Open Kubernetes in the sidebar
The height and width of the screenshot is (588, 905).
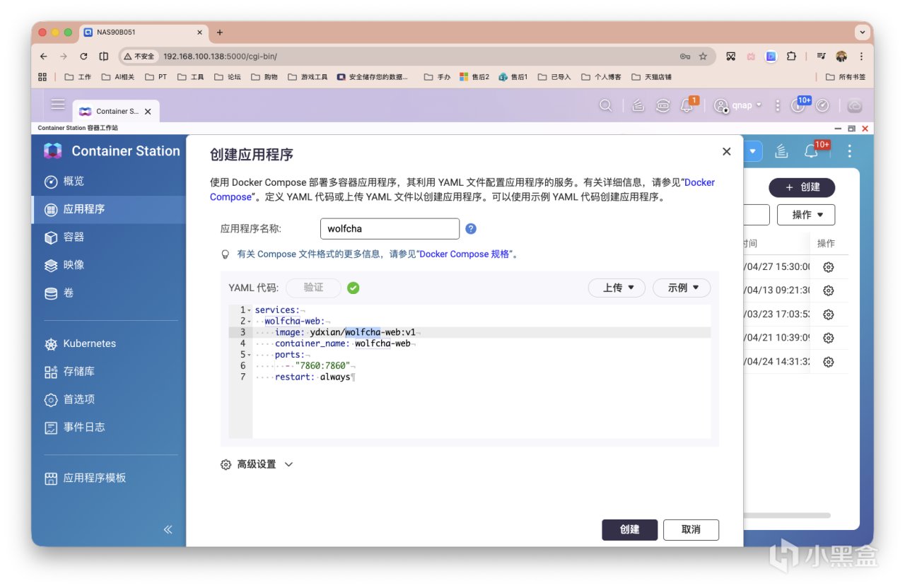click(x=107, y=343)
